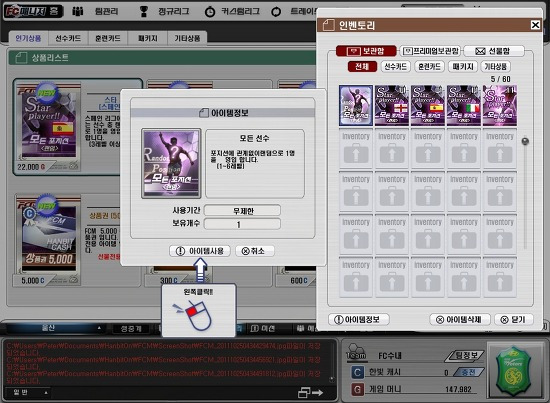The image size is (550, 403).
Task: Click the 취소 button in item dialog
Action: (x=255, y=251)
